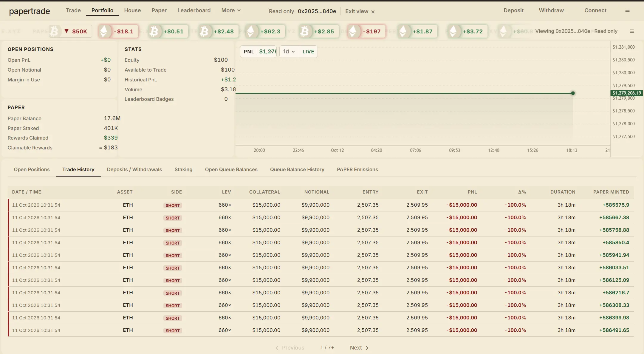This screenshot has height=354, width=644.
Task: Click the Bitcoin $50K ticker chip
Action: pos(70,31)
